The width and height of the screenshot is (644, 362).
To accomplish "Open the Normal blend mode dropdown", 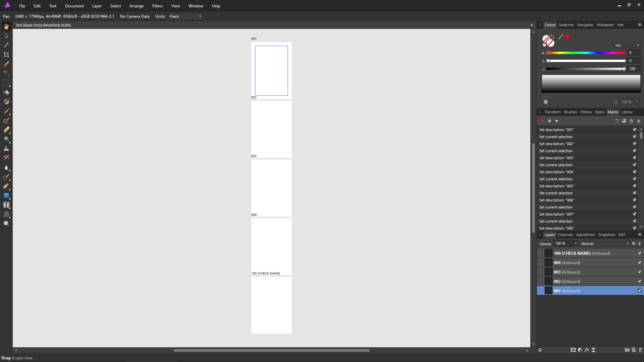I will point(605,244).
